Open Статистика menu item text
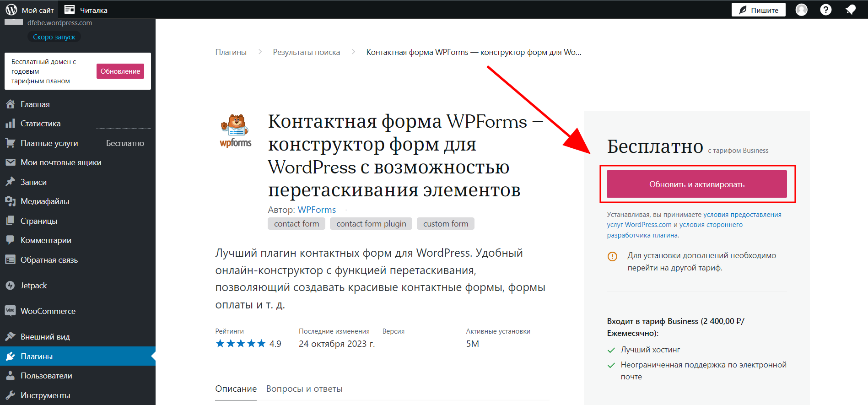The width and height of the screenshot is (868, 405). [41, 124]
